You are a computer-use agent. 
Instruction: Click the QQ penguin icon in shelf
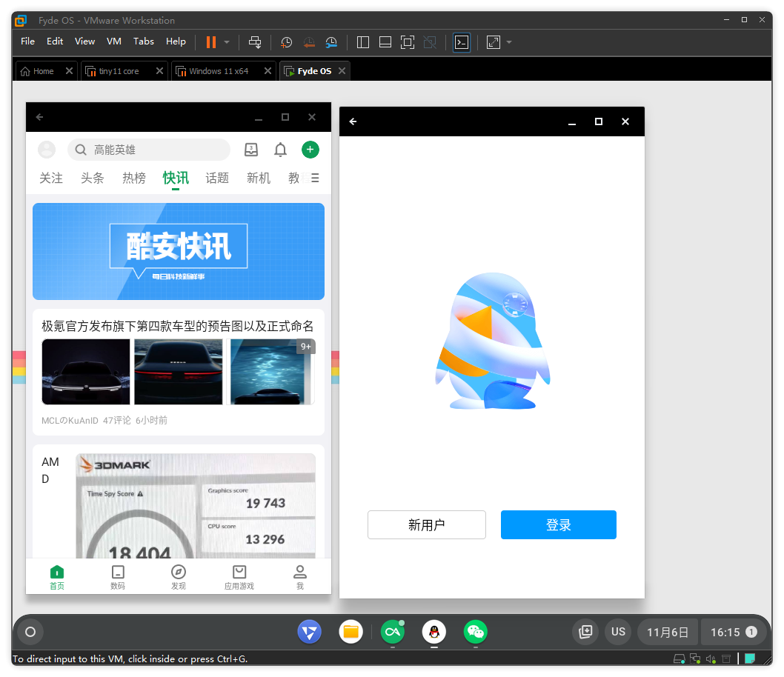point(434,632)
